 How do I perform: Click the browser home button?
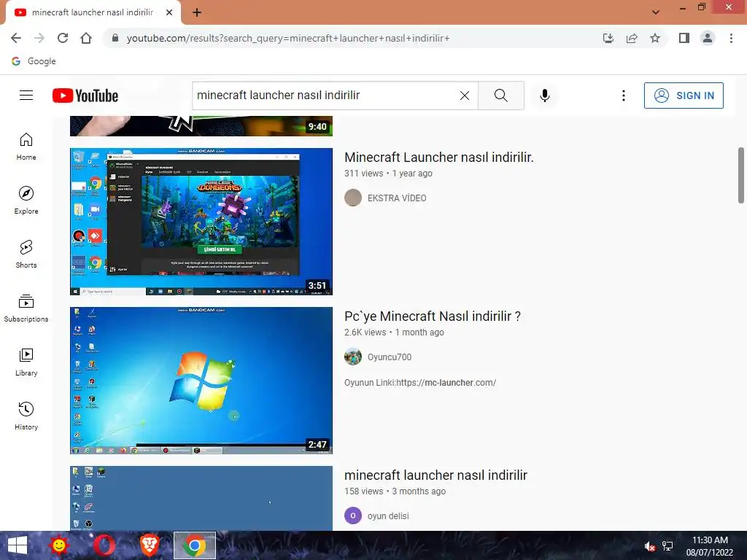(86, 38)
